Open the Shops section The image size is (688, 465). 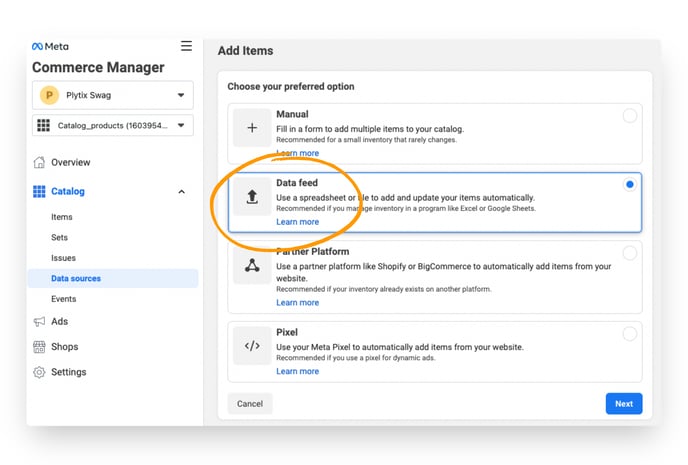[x=64, y=347]
